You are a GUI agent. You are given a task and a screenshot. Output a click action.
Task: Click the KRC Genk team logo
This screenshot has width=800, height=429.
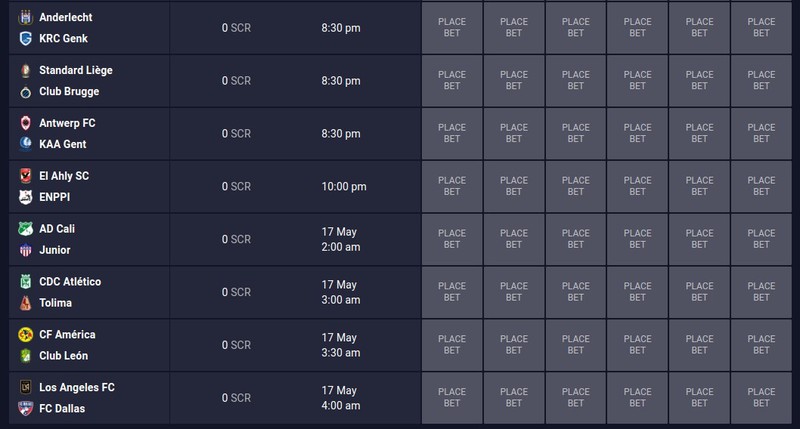26,38
